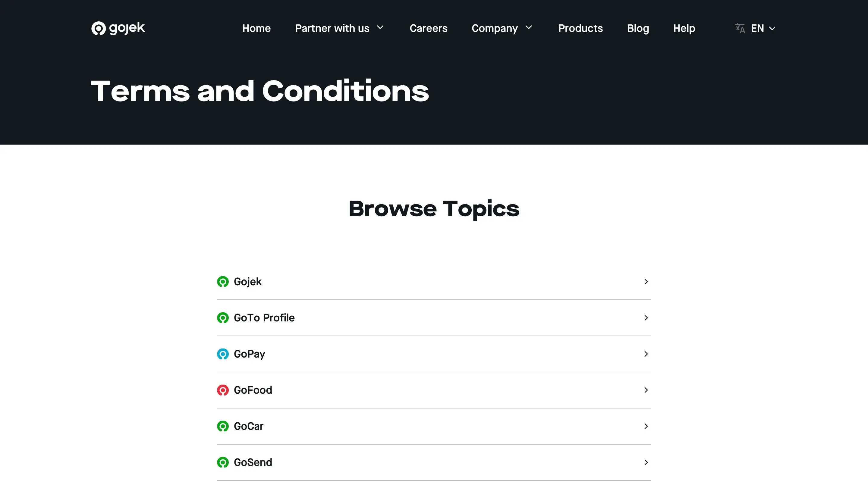Navigate to the Careers menu item
Viewport: 868px width, 491px height.
[429, 28]
